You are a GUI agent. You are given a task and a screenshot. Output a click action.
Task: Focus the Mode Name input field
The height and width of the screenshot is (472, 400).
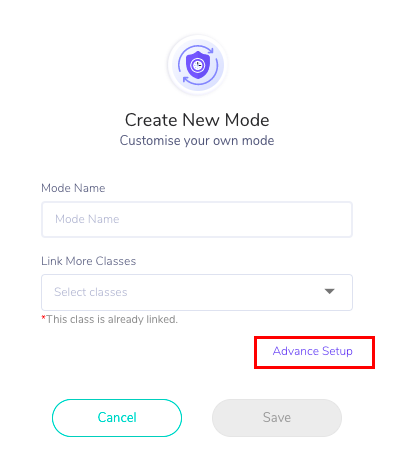click(197, 219)
